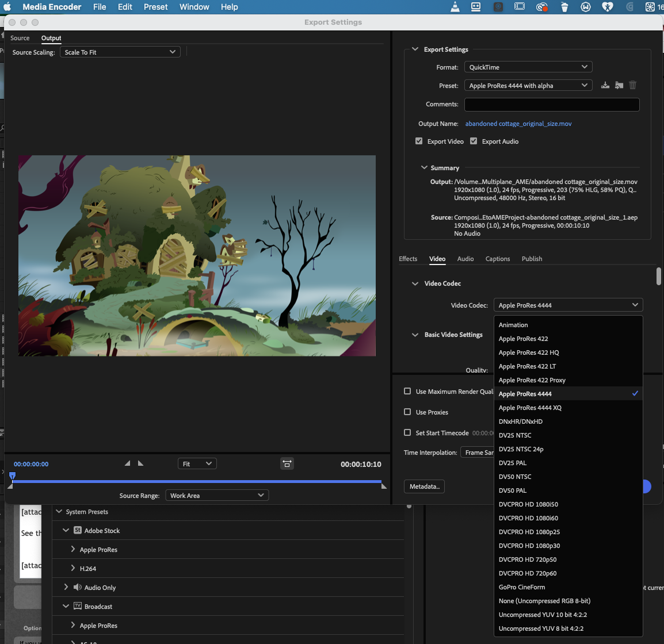Select Animation codec from list
This screenshot has height=644, width=664.
[x=568, y=325]
